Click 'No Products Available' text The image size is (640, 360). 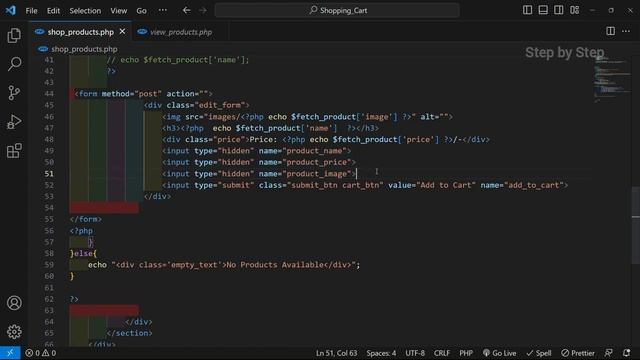click(x=275, y=265)
